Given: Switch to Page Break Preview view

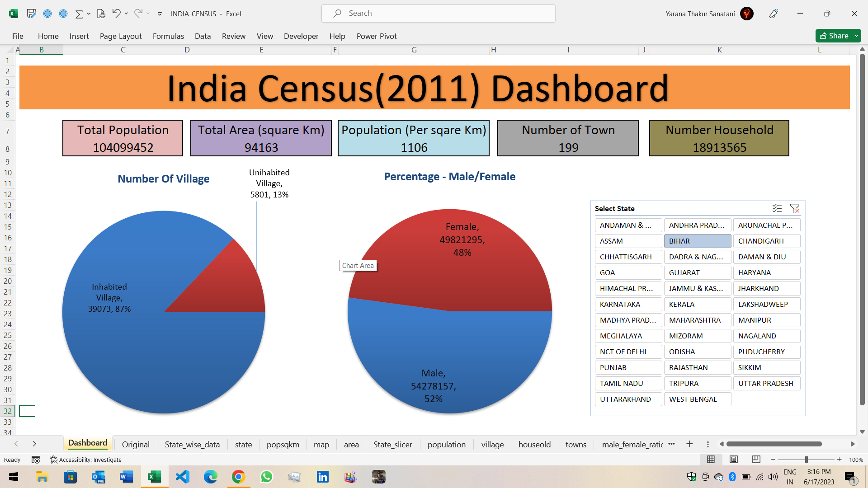Looking at the screenshot, I should (756, 460).
